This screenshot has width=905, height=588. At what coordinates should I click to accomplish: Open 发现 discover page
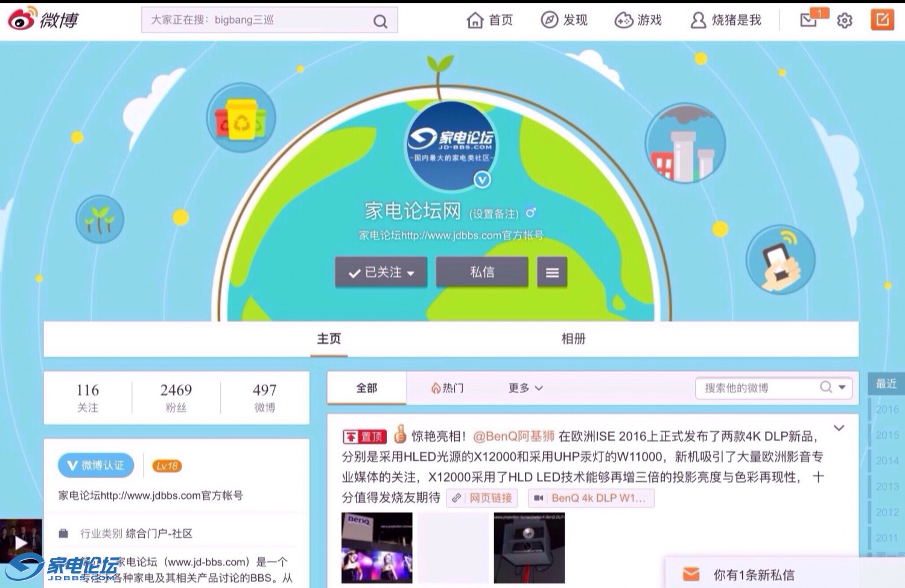pyautogui.click(x=564, y=21)
